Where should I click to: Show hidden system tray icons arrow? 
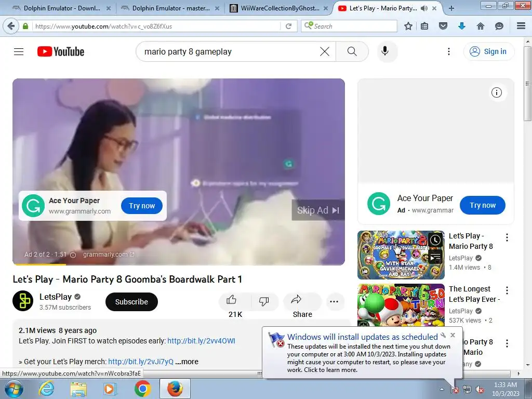coord(442,389)
